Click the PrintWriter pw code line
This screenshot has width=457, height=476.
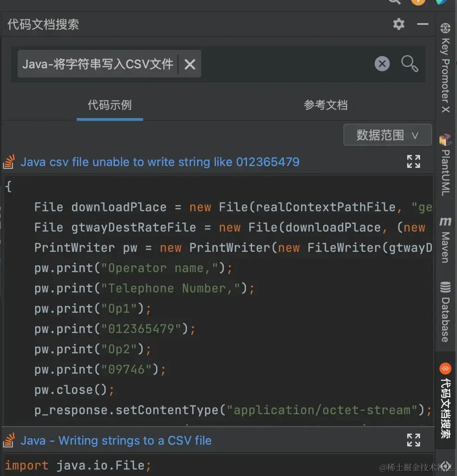coord(233,248)
